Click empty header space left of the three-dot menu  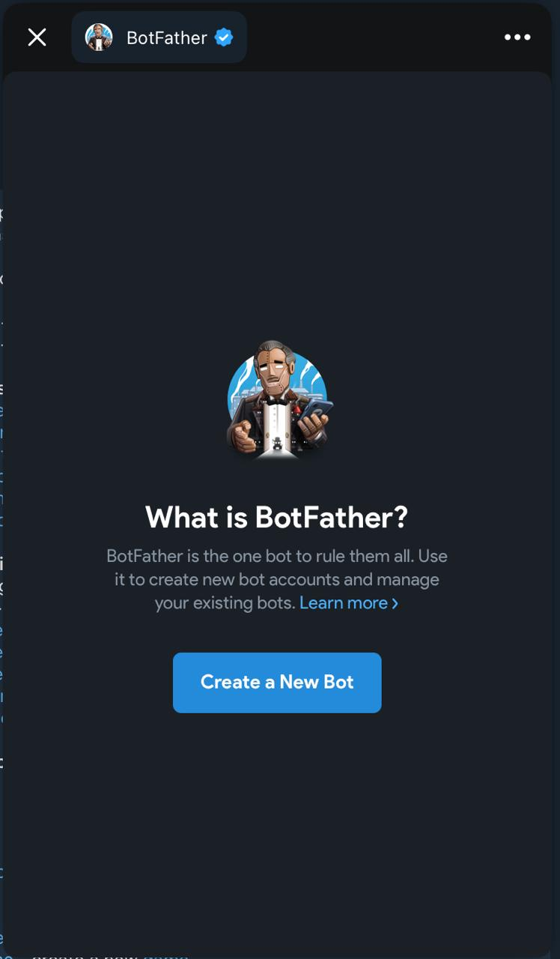(x=374, y=37)
